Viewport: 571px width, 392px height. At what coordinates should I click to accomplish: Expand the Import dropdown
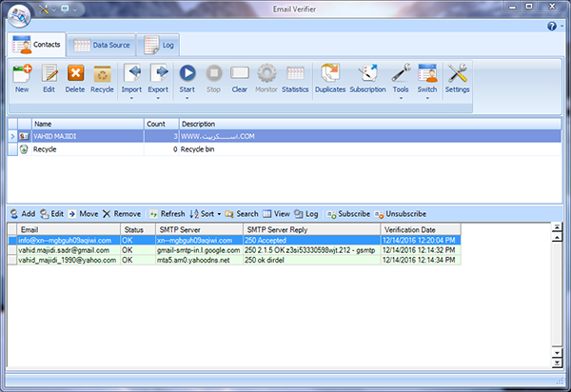click(x=131, y=97)
